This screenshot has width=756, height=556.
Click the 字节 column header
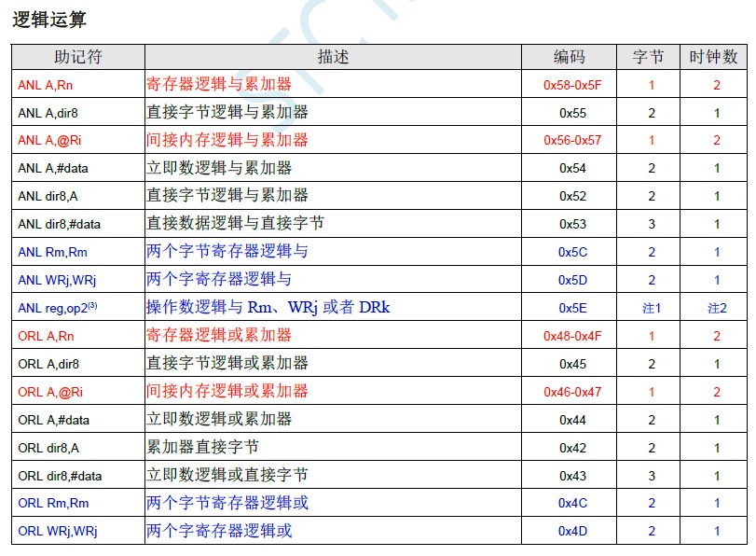[649, 57]
